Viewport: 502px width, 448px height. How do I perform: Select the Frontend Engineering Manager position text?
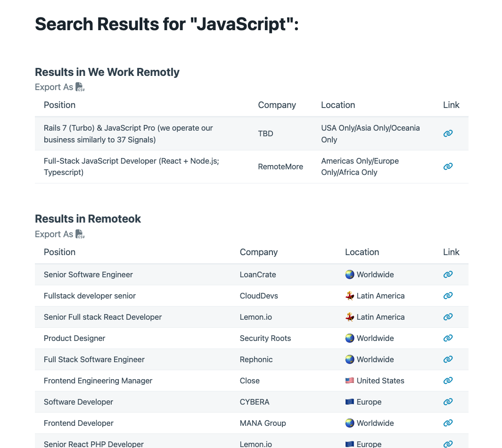[98, 381]
